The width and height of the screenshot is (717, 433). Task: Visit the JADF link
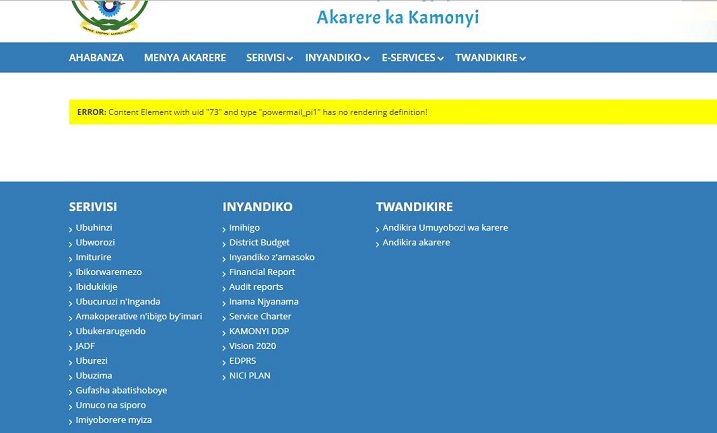pyautogui.click(x=85, y=346)
